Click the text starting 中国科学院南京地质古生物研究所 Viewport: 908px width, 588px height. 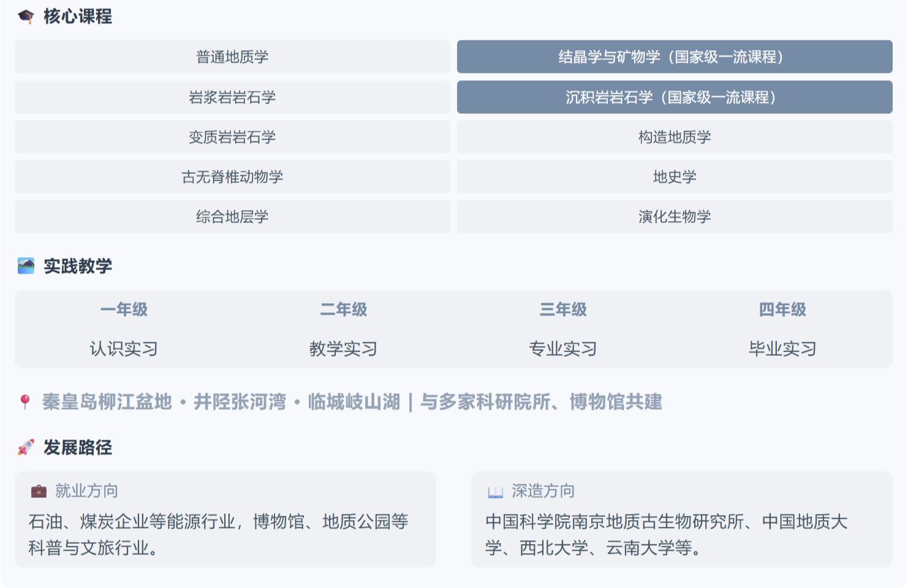(x=667, y=534)
